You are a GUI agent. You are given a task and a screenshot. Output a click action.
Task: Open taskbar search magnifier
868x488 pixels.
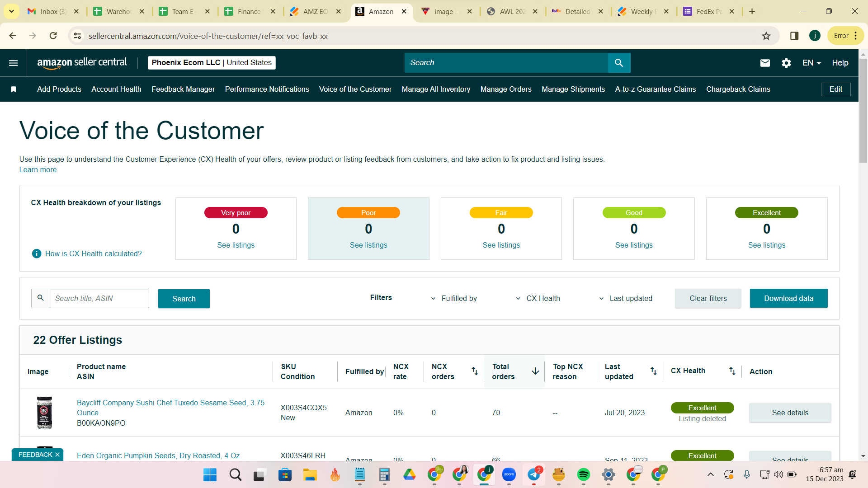point(235,474)
